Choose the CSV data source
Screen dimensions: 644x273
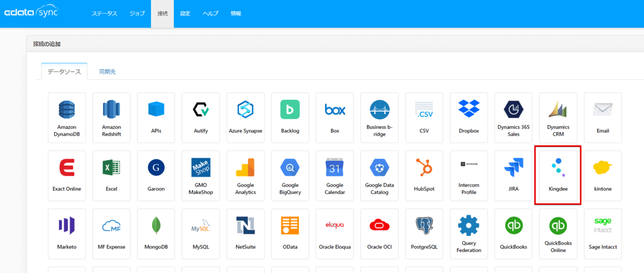click(424, 117)
